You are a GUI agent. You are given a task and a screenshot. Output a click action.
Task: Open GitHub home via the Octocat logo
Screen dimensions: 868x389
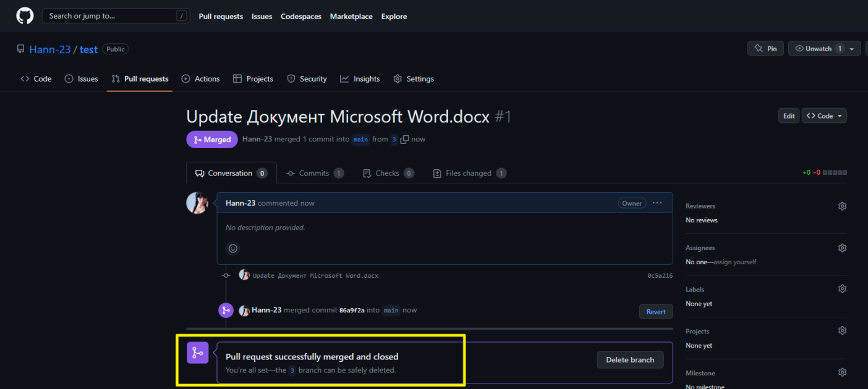tap(25, 16)
